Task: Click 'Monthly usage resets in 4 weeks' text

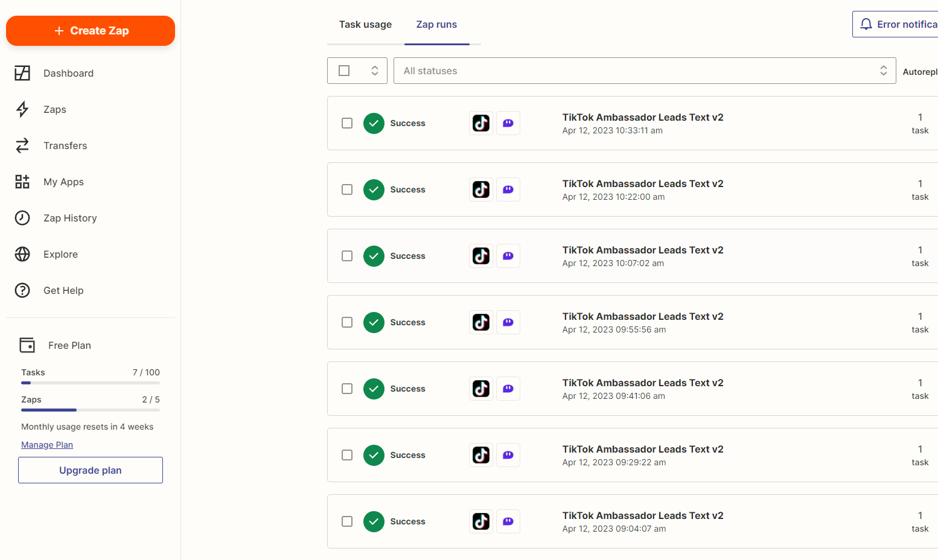Action: coord(88,427)
